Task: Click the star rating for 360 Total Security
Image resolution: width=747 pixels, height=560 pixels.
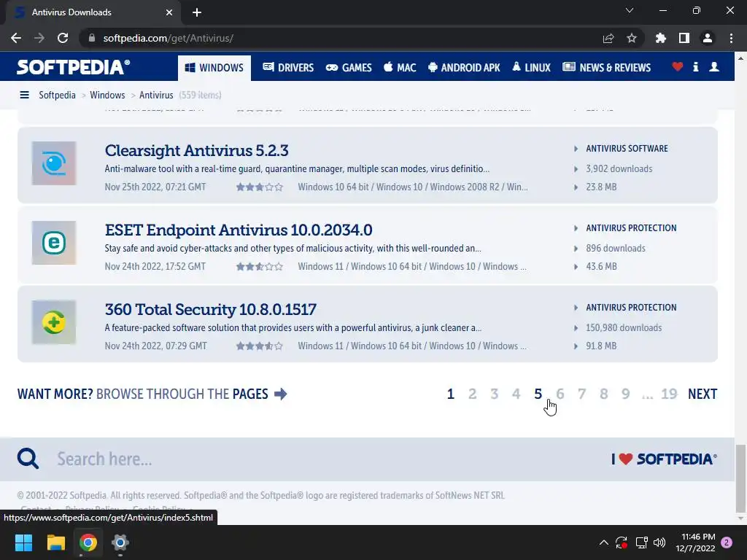Action: (260, 346)
